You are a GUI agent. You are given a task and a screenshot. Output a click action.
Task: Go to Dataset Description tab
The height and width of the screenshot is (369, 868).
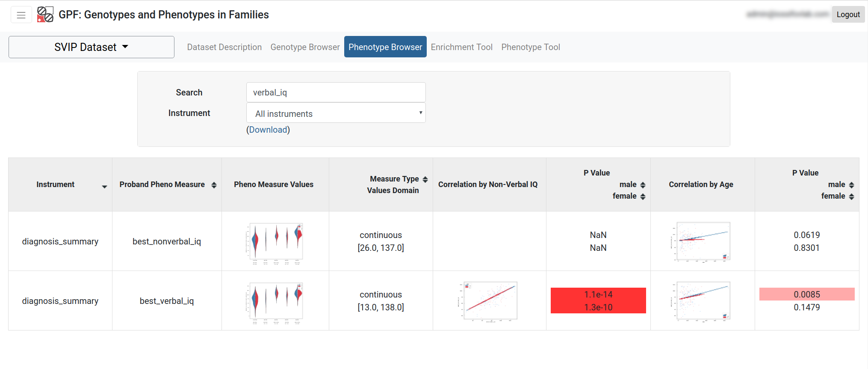click(224, 47)
